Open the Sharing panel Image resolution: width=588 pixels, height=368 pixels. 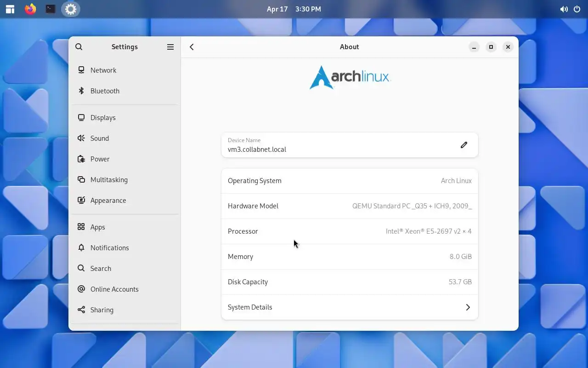(125, 310)
